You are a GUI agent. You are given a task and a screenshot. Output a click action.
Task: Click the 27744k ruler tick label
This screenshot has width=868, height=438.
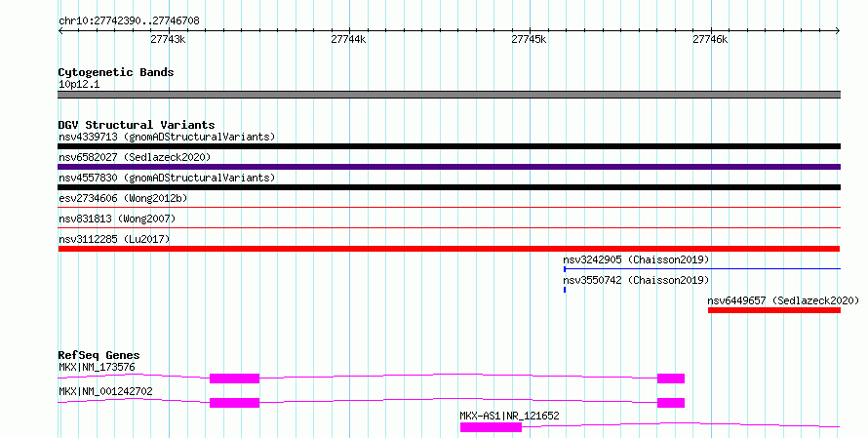(x=349, y=39)
